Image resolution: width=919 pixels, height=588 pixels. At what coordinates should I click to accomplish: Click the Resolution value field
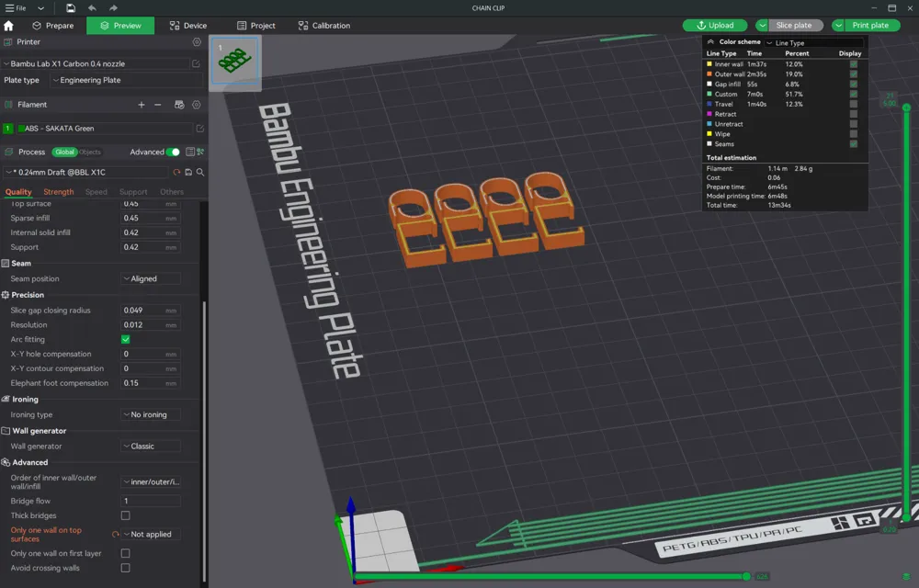coord(150,325)
